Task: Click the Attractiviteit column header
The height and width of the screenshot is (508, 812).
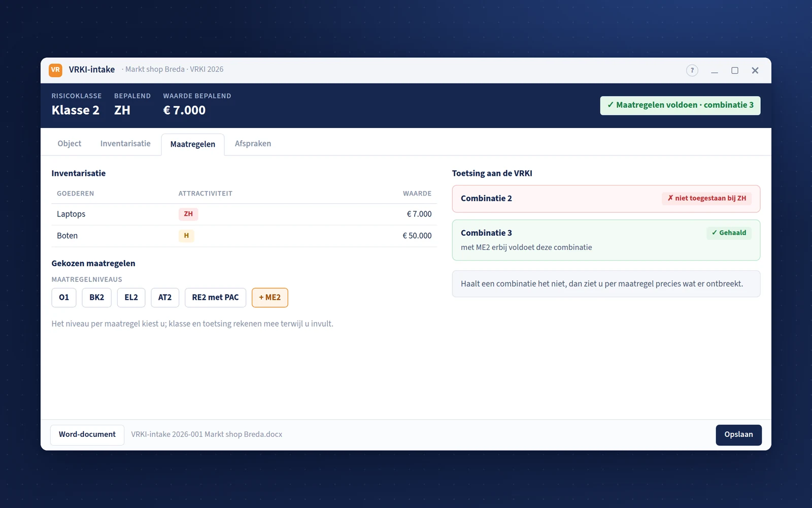Action: (206, 194)
